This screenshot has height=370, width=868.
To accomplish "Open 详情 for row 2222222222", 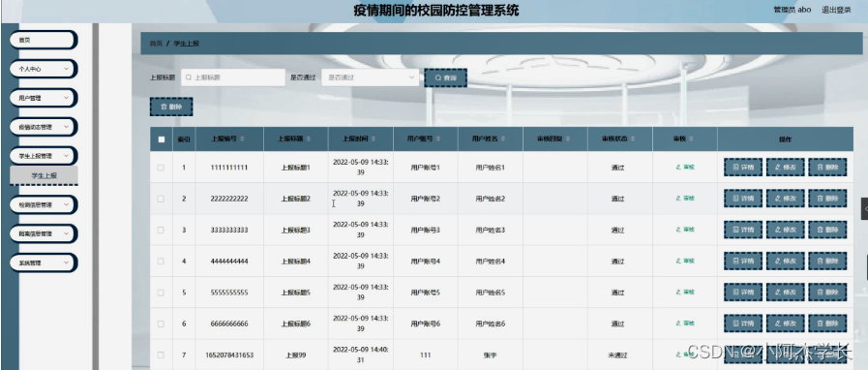I will coord(743,199).
